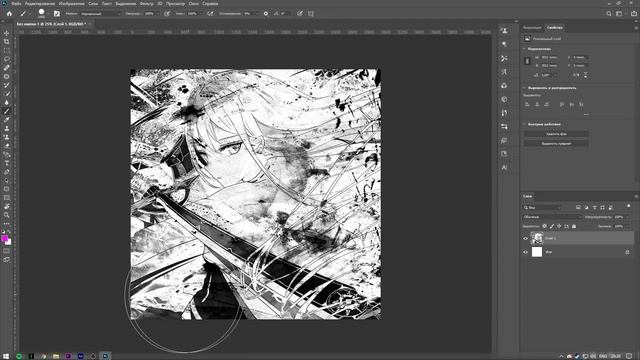This screenshot has width=640, height=360.
Task: Open the painting mode dropdown
Action: coord(100,13)
